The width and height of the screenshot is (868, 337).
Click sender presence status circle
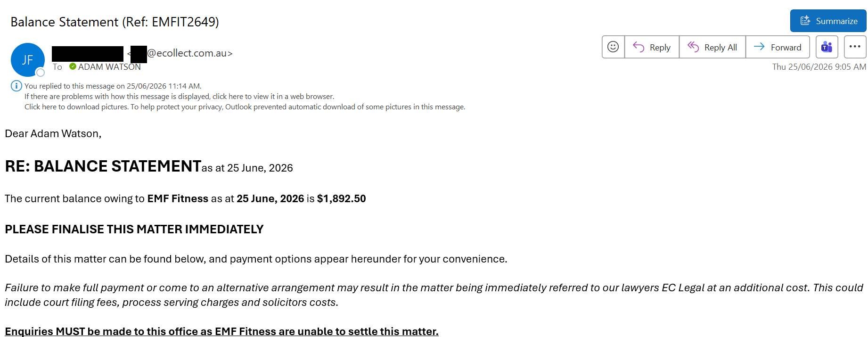coord(41,73)
